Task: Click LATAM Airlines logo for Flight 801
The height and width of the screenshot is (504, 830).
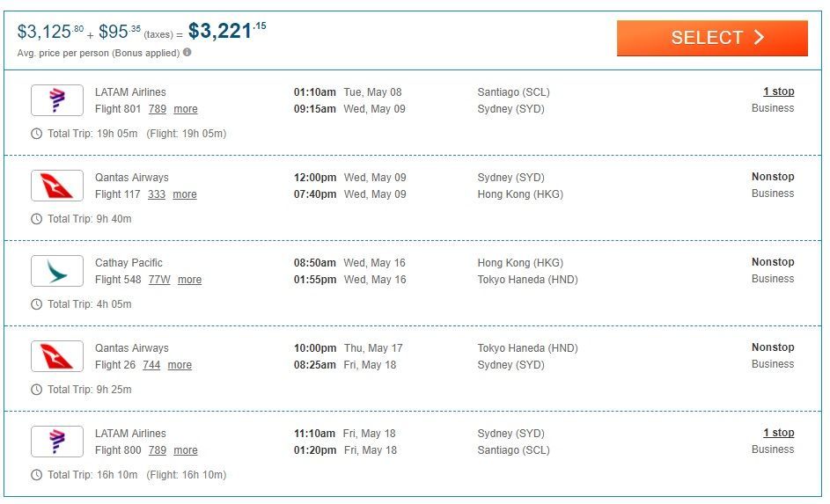Action: click(x=57, y=100)
